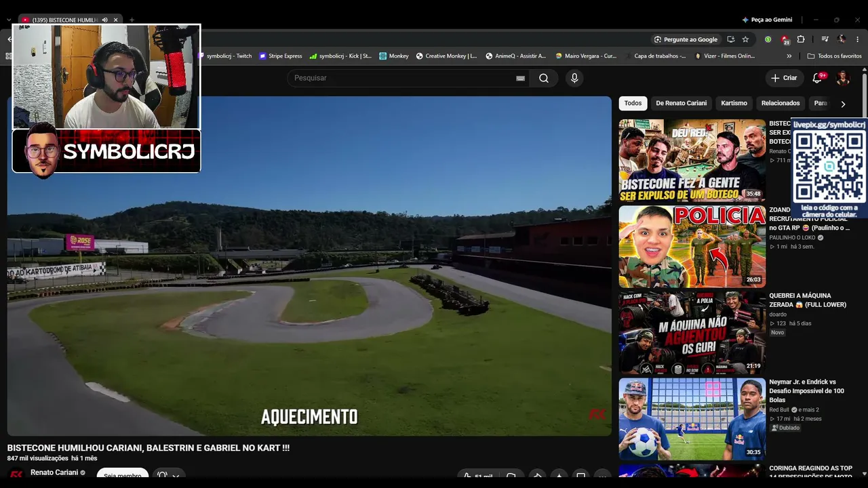The width and height of the screenshot is (868, 488).
Task: Open Chrome media controls icon
Action: pos(825,39)
